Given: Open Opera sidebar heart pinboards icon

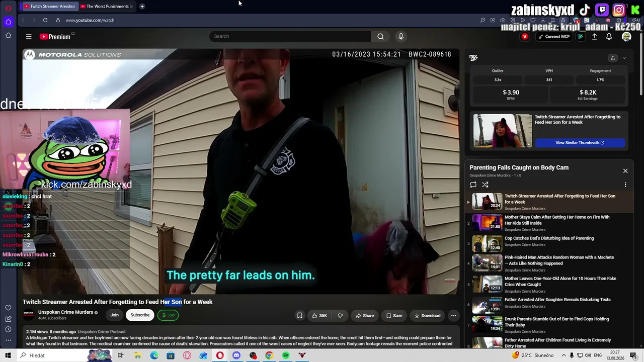Looking at the screenshot, I should pos(8,308).
